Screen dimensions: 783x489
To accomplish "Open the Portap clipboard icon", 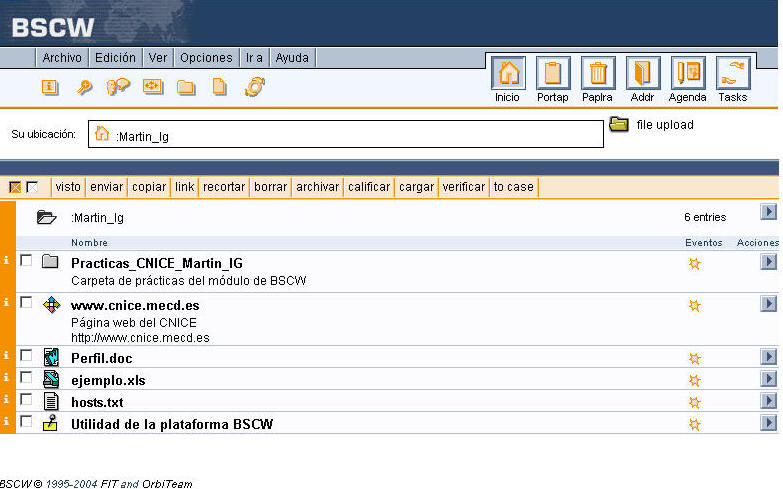I will pyautogui.click(x=552, y=75).
